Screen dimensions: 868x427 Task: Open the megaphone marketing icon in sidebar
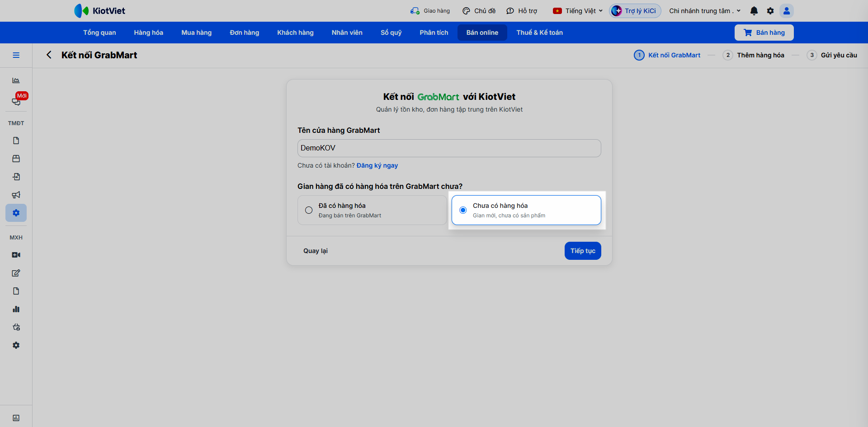pyautogui.click(x=16, y=195)
